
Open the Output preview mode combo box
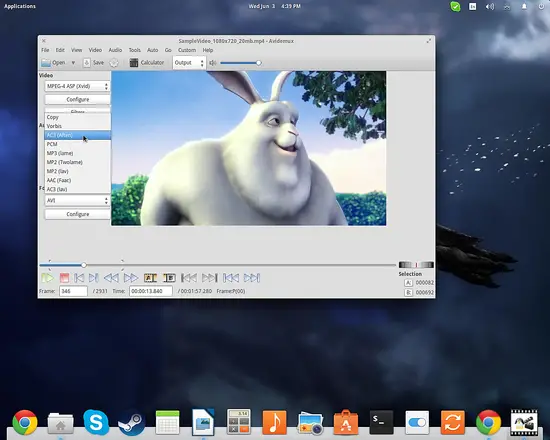(189, 63)
